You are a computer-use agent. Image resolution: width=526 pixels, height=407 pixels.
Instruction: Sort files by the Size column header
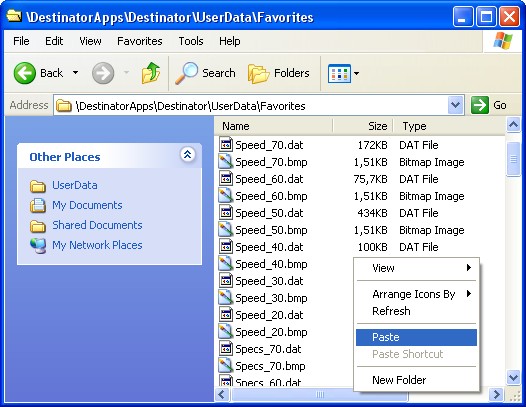click(363, 126)
